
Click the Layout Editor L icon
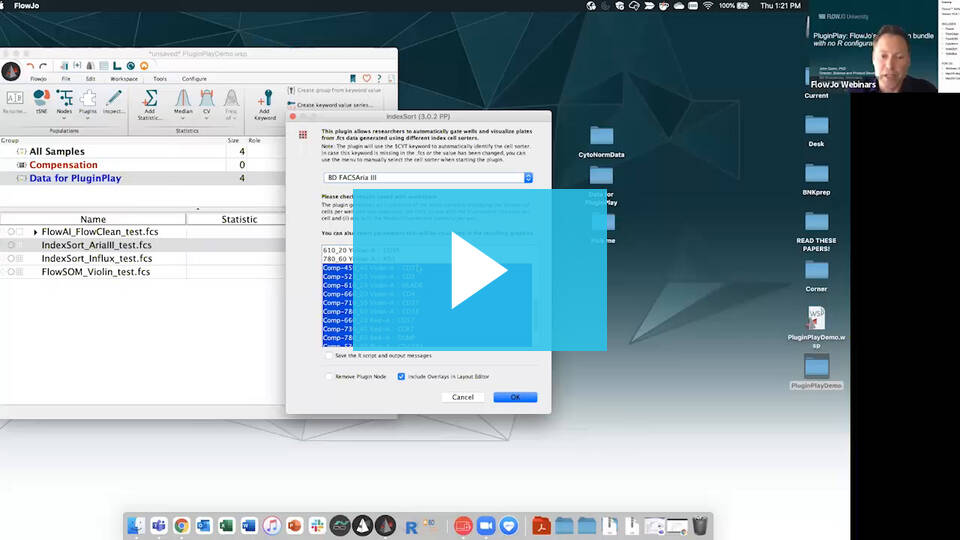[117, 66]
